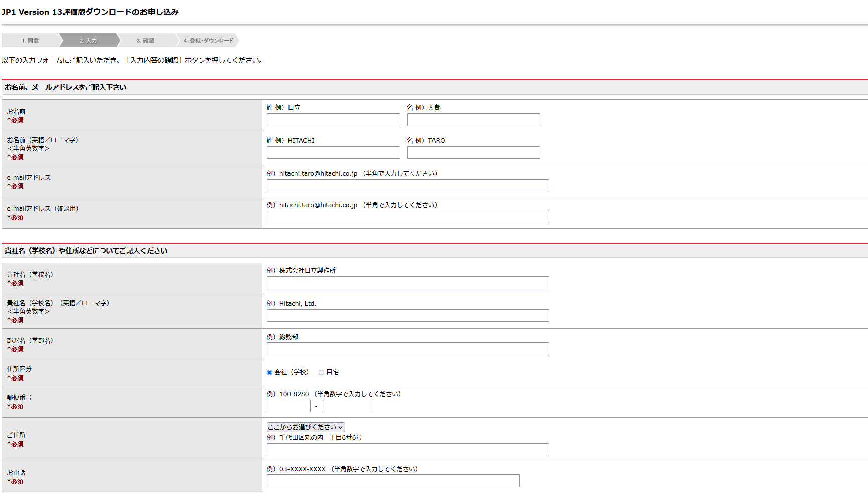Click the second 郵便番号 postal code box
This screenshot has height=494, width=868.
(x=346, y=406)
